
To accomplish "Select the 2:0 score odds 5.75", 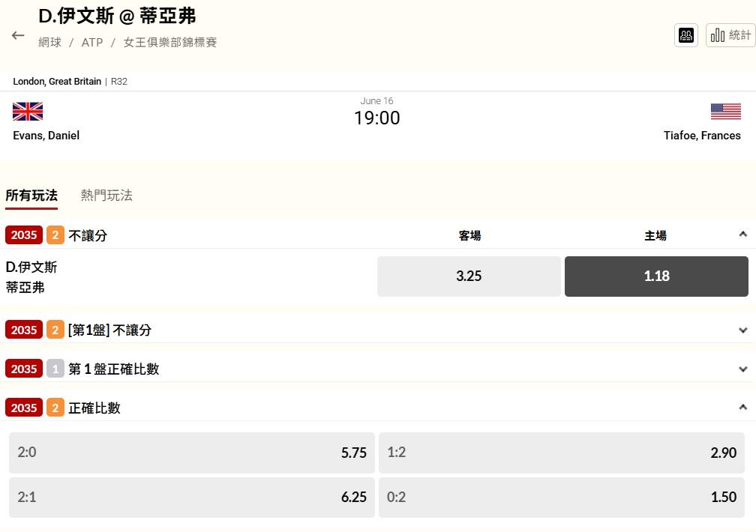I will click(x=192, y=453).
